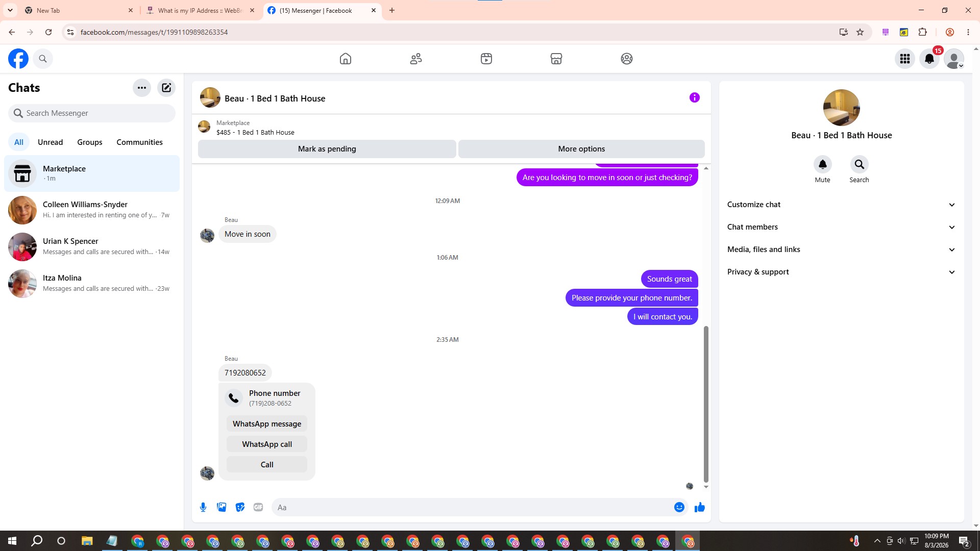
Task: Attach a file with the photo icon
Action: [x=222, y=507]
